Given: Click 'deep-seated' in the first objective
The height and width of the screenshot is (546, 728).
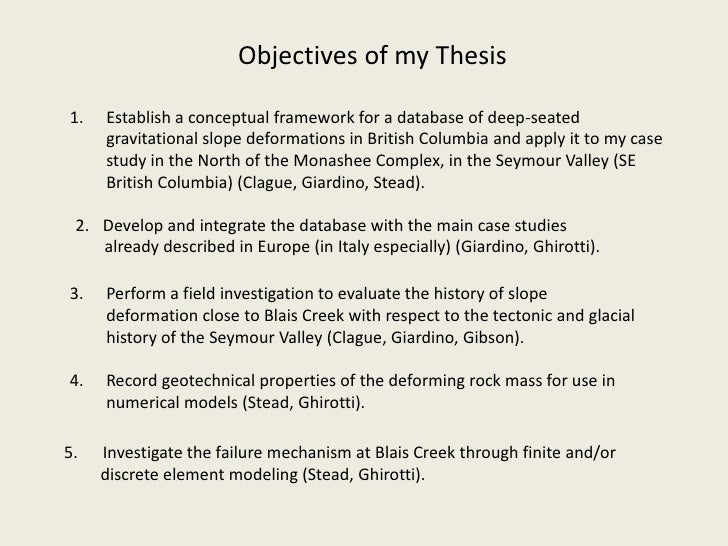Looking at the screenshot, I should click(x=533, y=118).
